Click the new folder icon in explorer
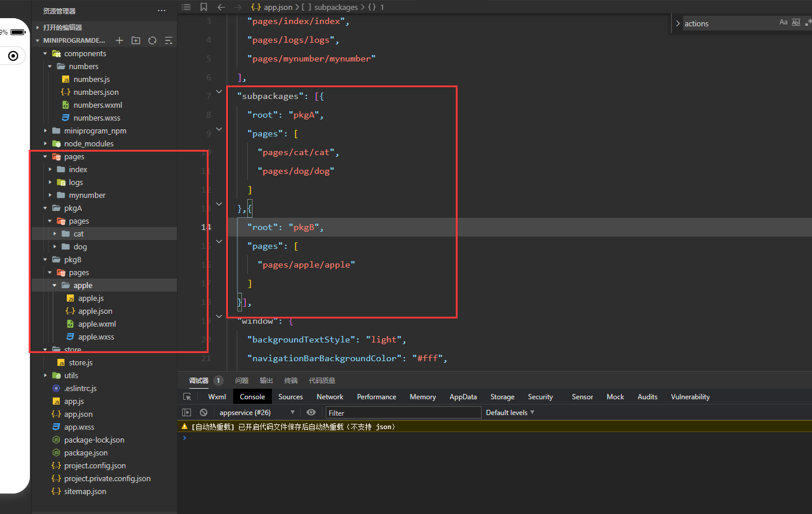Screen dimensions: 812x514 click(136, 40)
